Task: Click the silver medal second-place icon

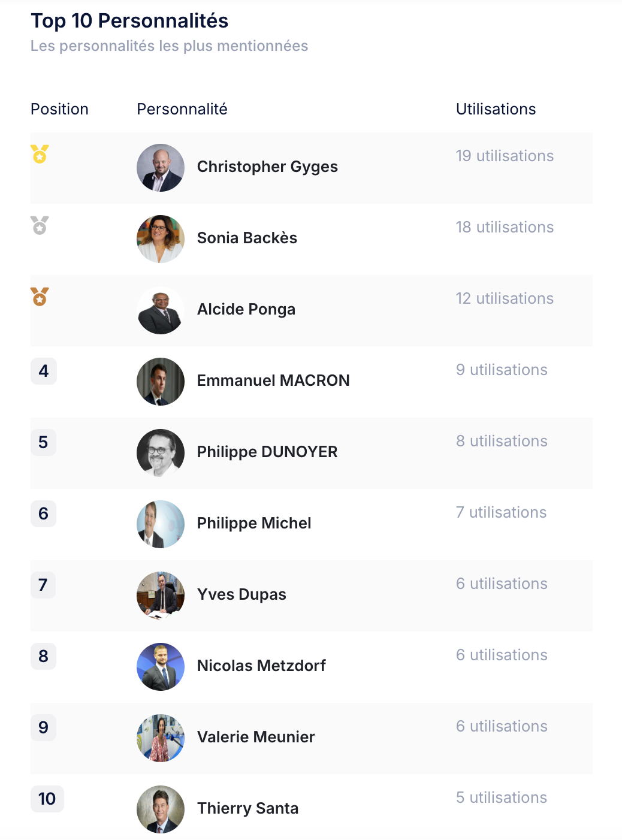Action: (x=40, y=225)
